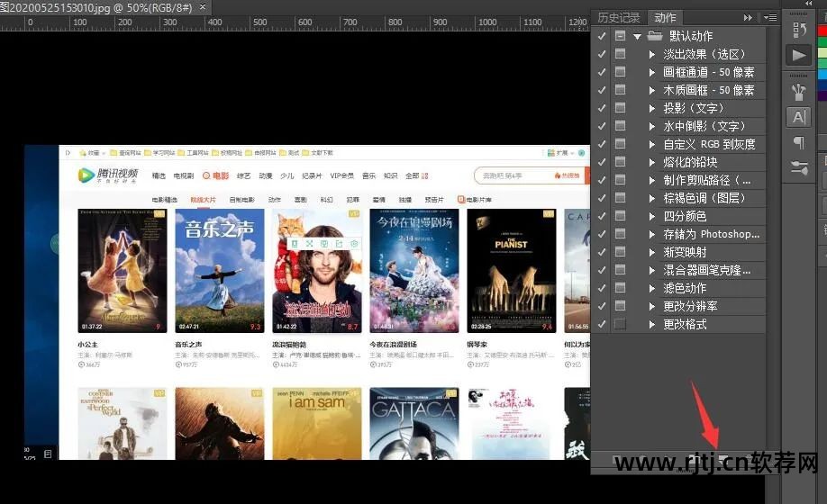The height and width of the screenshot is (504, 827).
Task: Expand the 画框通道 - 50 像素 action
Action: (652, 72)
